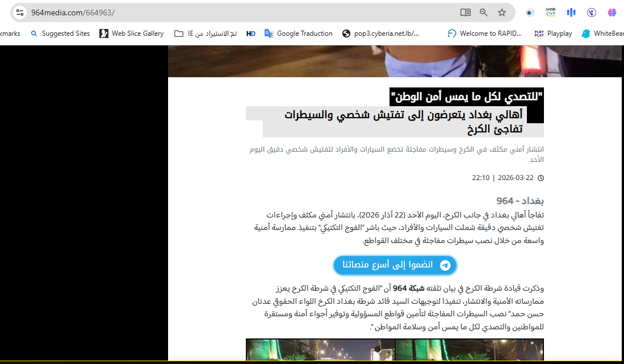The image size is (624, 364).
Task: Click the 'بغداد - 964' dateline
Action: click(x=520, y=200)
